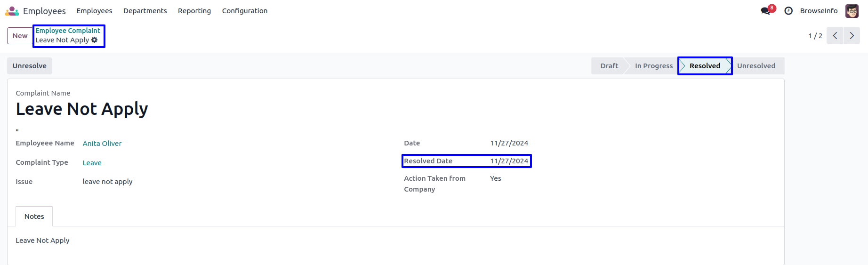Select the Notes tab
Screen dimensions: 868x265
click(34, 217)
